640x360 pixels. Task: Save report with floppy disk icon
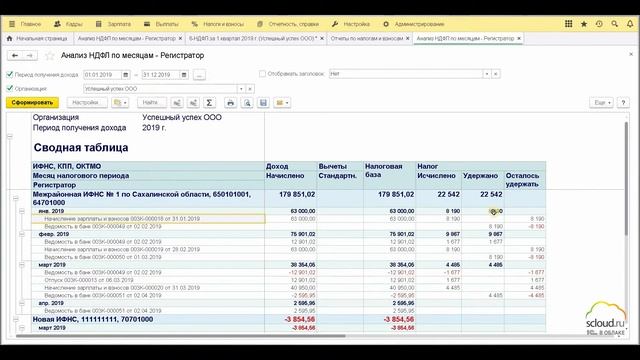263,103
